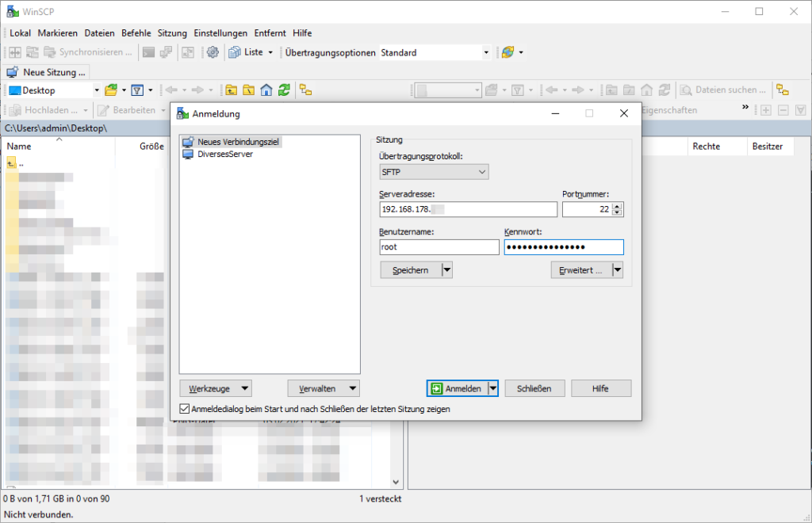Open the preferences gear icon in toolbar
Screen dimensions: 812x523
[x=212, y=52]
